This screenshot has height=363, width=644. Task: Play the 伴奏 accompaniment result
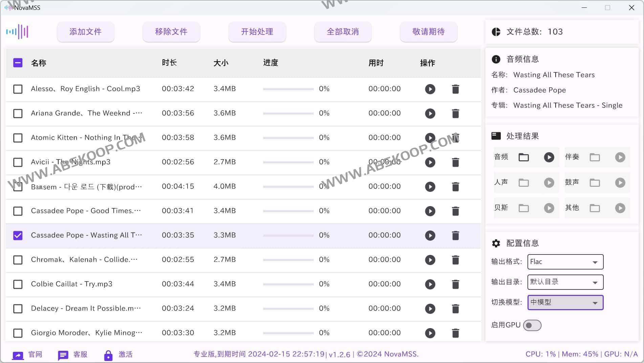click(x=620, y=157)
